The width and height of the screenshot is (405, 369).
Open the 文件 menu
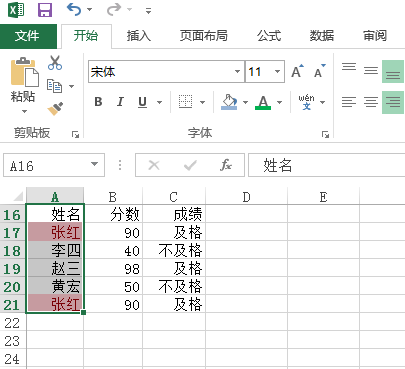[x=28, y=36]
